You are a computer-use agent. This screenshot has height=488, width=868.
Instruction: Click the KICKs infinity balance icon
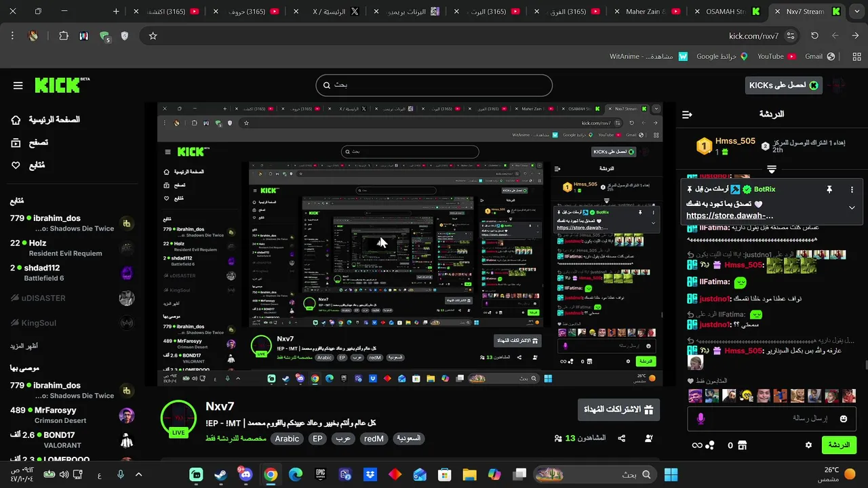tap(703, 445)
